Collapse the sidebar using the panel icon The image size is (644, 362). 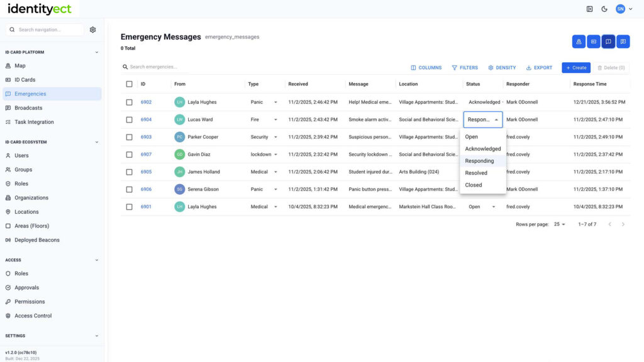[589, 9]
